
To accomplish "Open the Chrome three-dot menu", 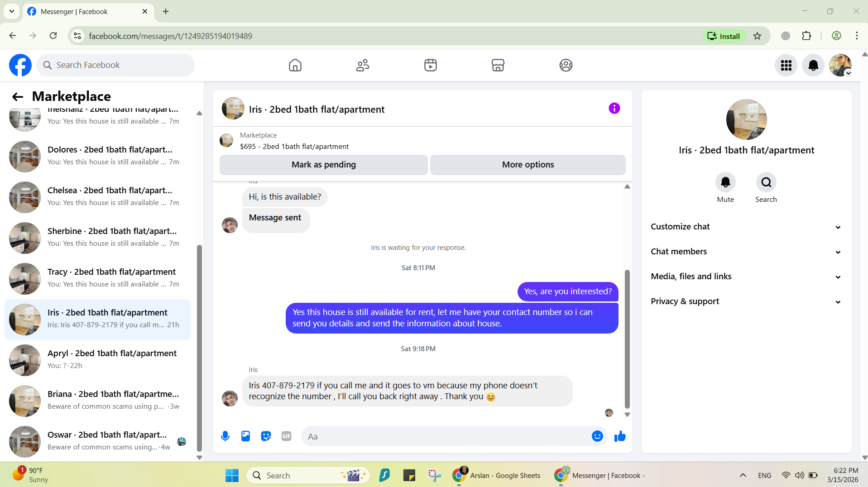I will (x=857, y=36).
